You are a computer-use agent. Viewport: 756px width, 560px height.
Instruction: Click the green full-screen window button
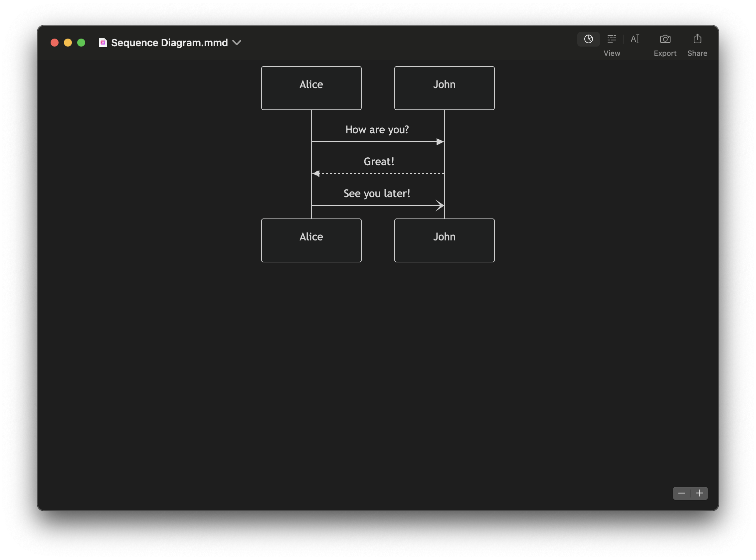click(x=81, y=43)
